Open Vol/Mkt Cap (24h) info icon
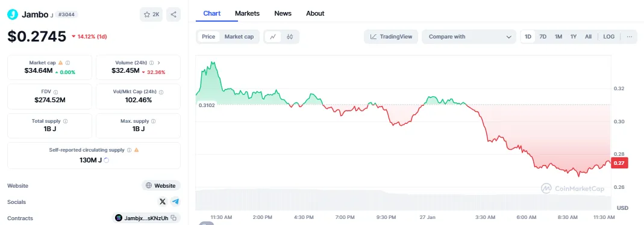 point(161,92)
